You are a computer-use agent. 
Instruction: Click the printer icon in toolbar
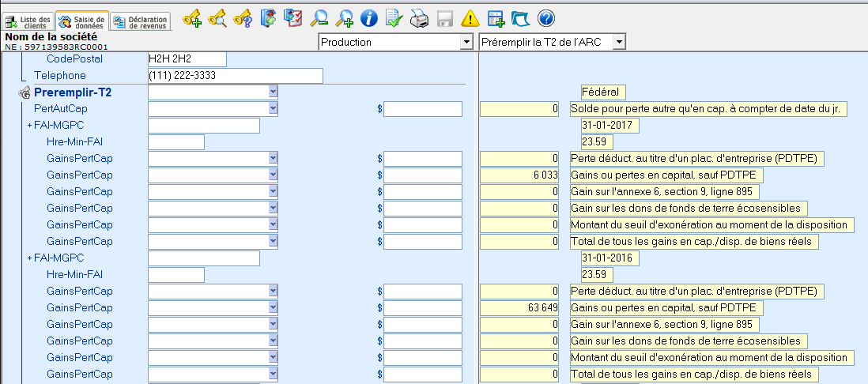[420, 18]
